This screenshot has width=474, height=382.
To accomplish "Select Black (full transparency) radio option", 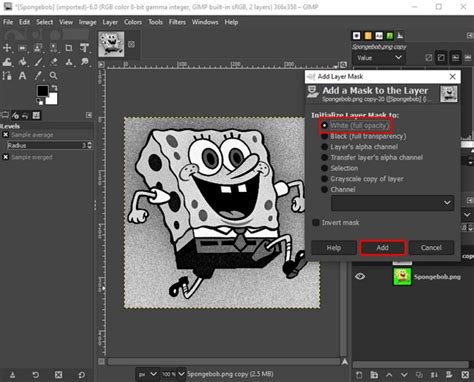I will (364, 136).
